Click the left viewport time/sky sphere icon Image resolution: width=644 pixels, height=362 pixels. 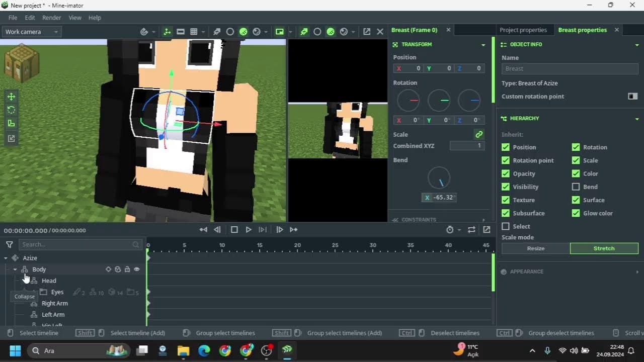tap(257, 32)
